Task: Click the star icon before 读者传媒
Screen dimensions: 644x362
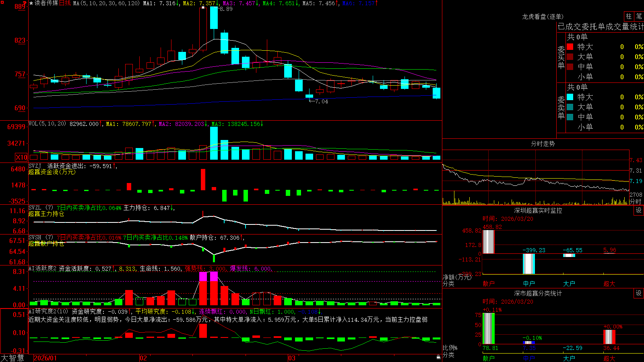Action: pyautogui.click(x=31, y=3)
